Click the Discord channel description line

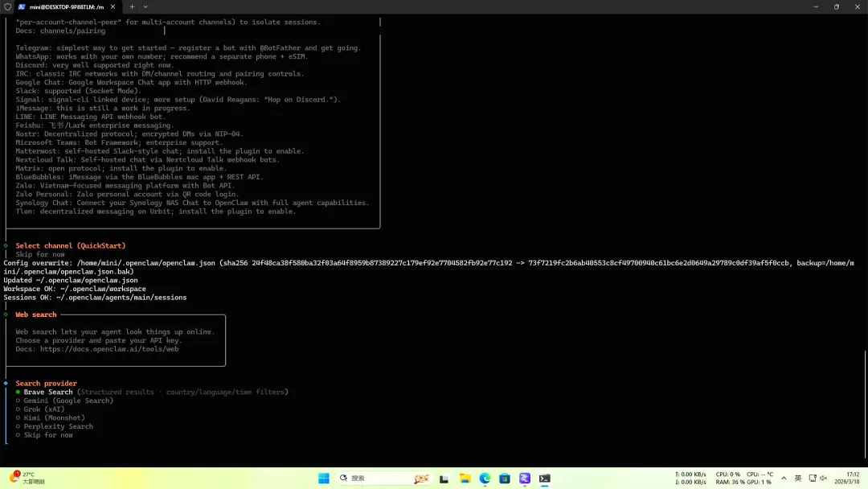(x=95, y=65)
